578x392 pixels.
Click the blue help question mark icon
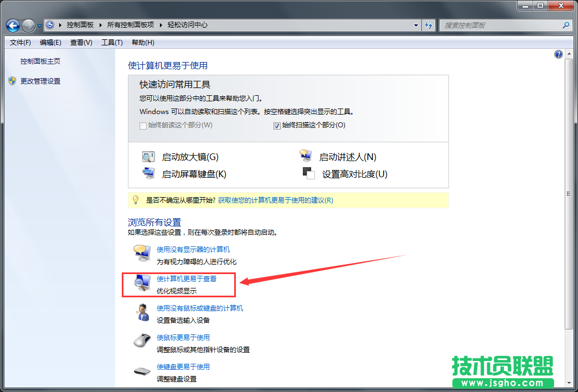[559, 54]
